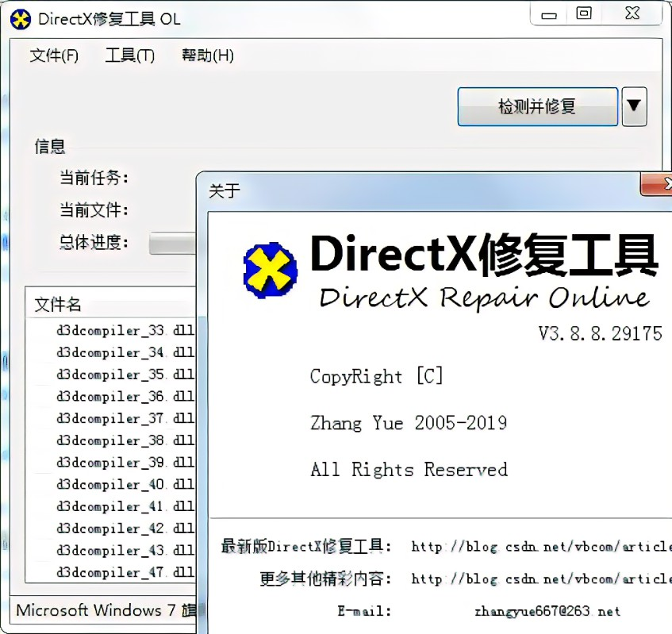Select d3dcompiler_35.dll in the file list
The width and height of the screenshot is (672, 634).
[x=125, y=375]
